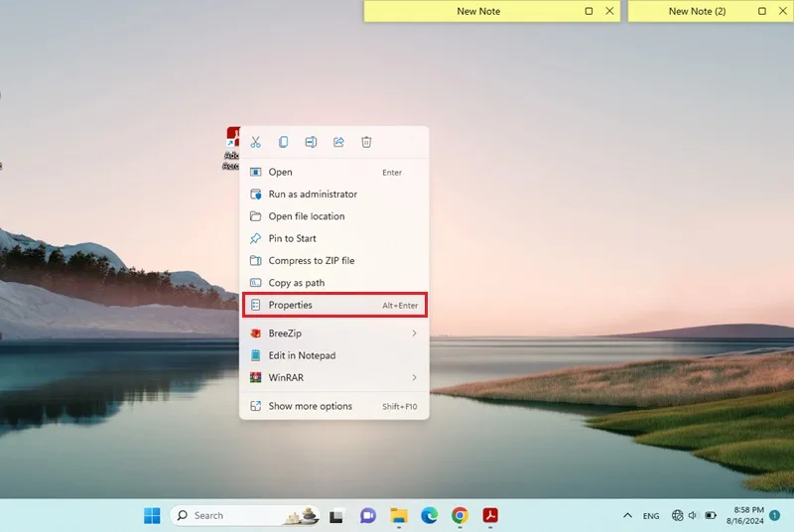The image size is (794, 532).
Task: Click the Adobe Acrobat desktop shortcut icon
Action: pos(232,137)
